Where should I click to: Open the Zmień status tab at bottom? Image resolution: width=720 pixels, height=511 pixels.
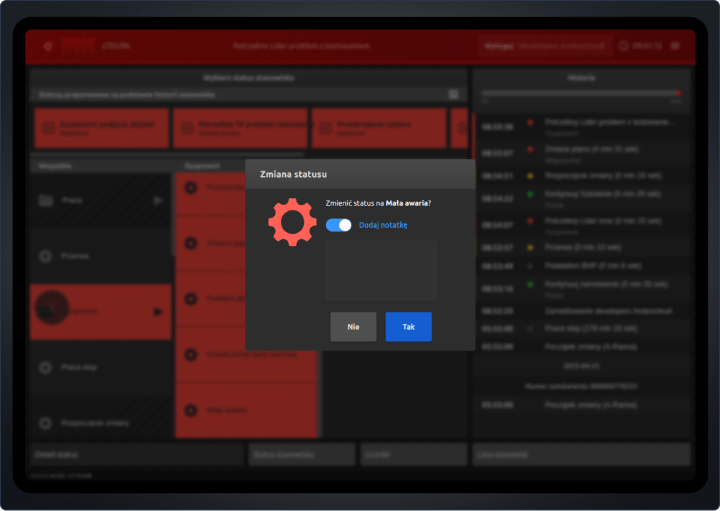pyautogui.click(x=136, y=455)
